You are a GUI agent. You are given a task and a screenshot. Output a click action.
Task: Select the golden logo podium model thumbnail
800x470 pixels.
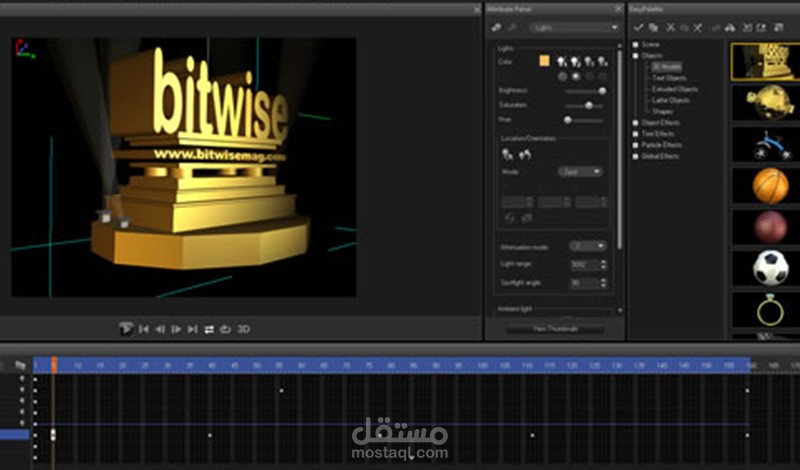(x=765, y=62)
